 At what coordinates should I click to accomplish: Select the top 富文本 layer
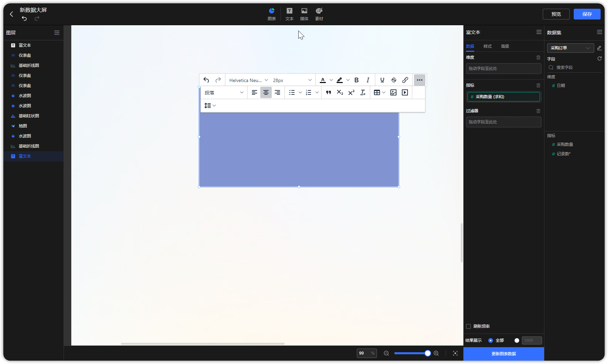[34, 45]
